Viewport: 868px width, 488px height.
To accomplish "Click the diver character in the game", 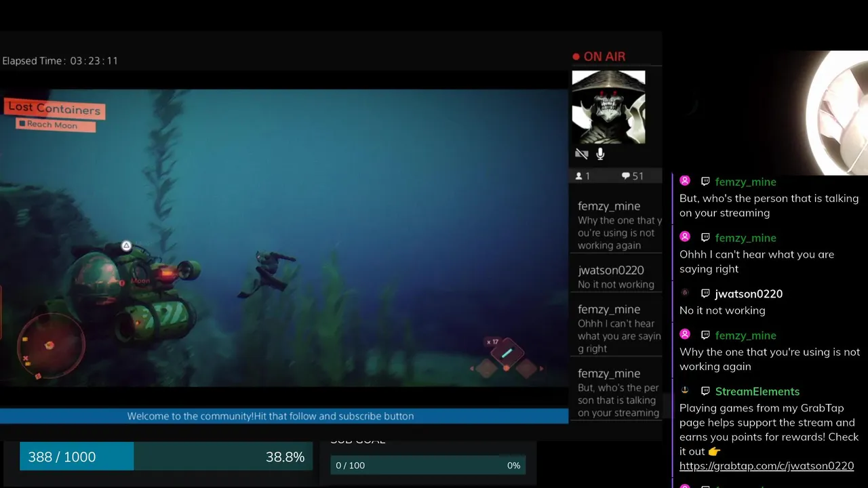I will [x=267, y=272].
